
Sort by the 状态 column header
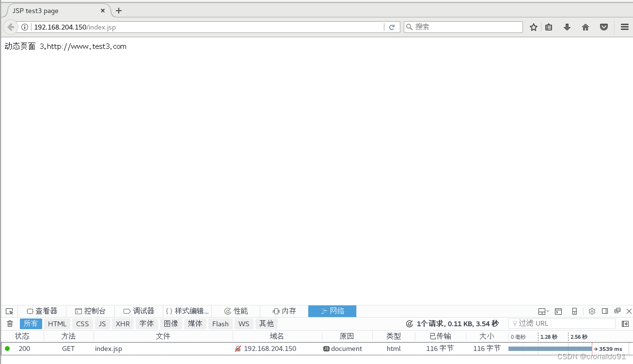pyautogui.click(x=22, y=336)
